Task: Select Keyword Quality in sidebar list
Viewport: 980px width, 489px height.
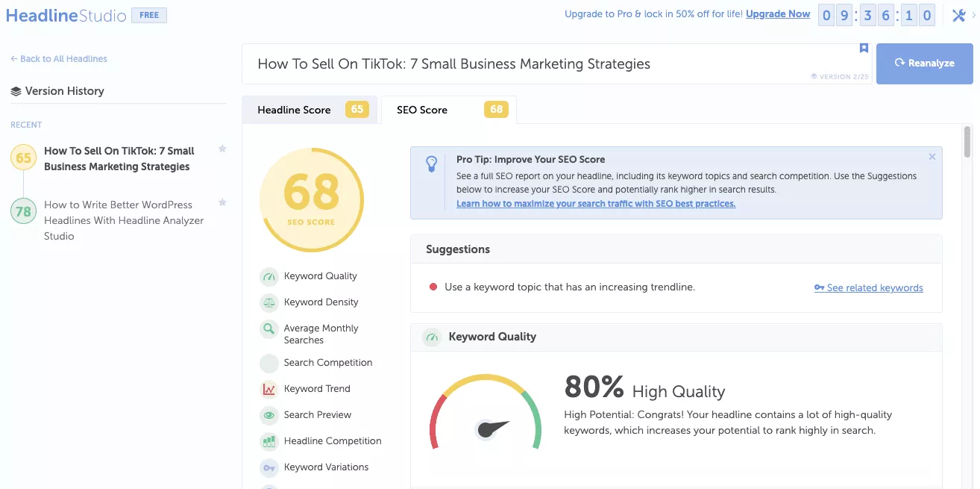Action: click(x=321, y=276)
